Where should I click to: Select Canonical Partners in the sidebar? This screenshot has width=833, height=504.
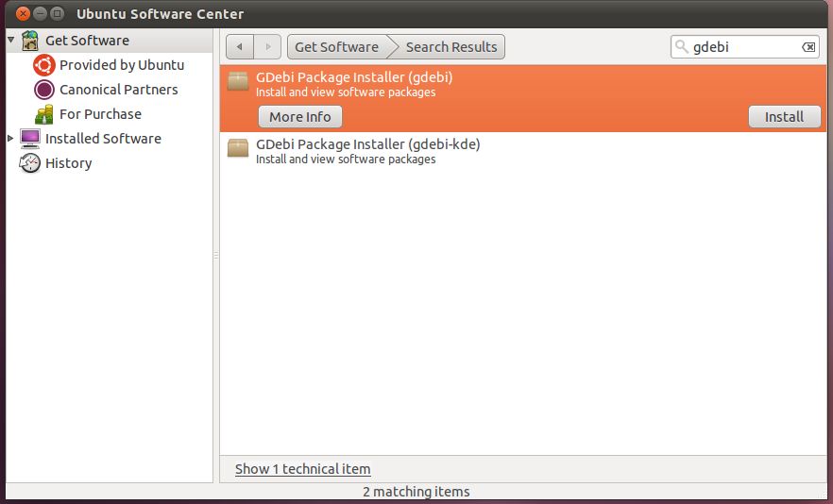pos(118,90)
